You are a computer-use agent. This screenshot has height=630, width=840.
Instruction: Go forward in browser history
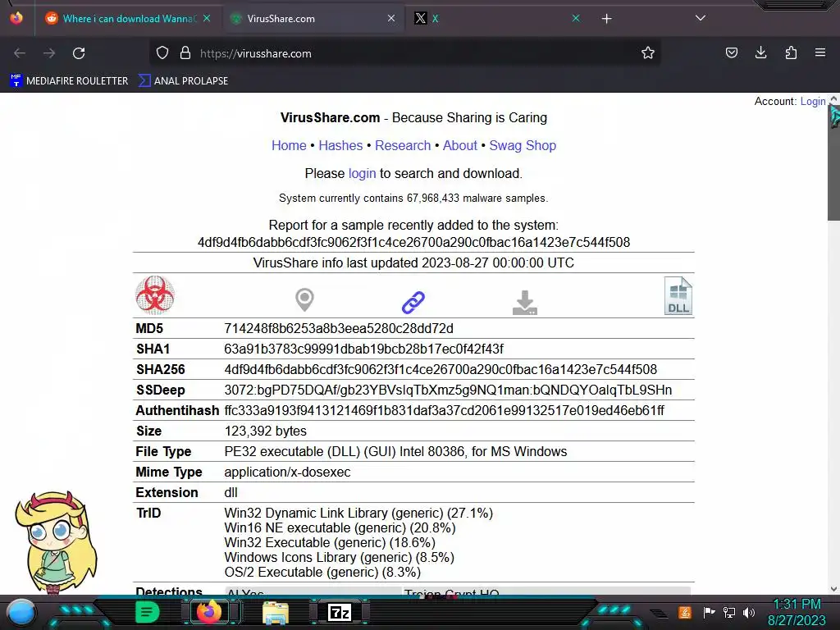[49, 53]
